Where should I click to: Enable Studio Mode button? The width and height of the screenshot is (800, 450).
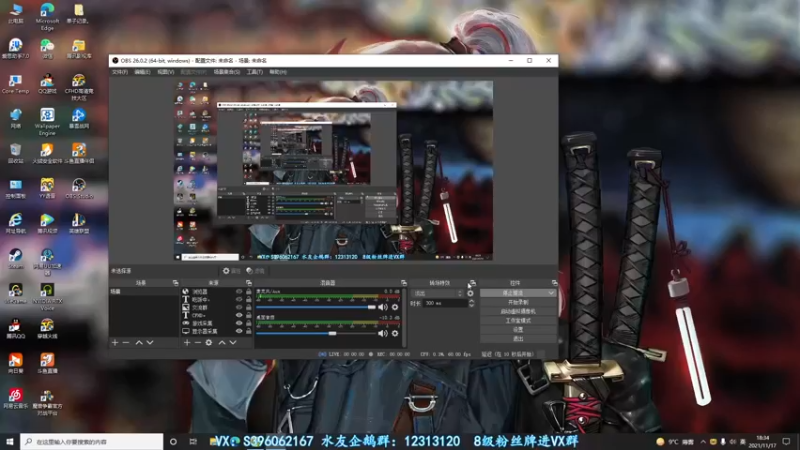coord(518,320)
